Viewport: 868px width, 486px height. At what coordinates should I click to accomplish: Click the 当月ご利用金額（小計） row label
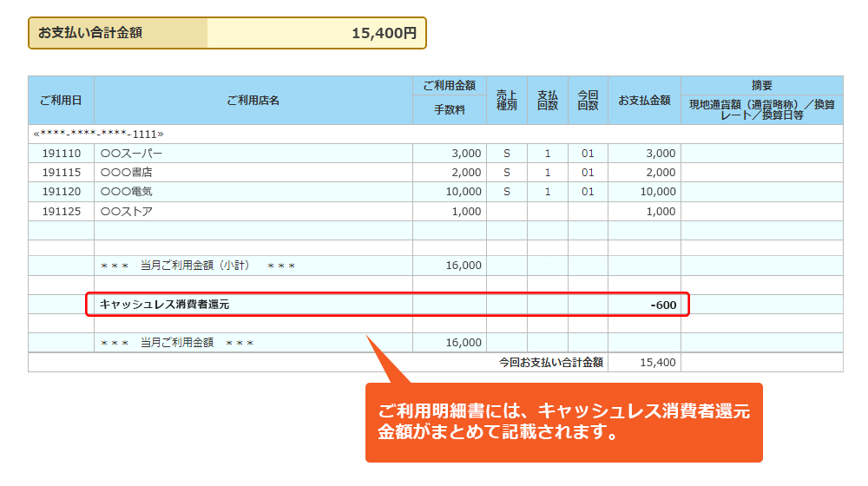click(198, 266)
